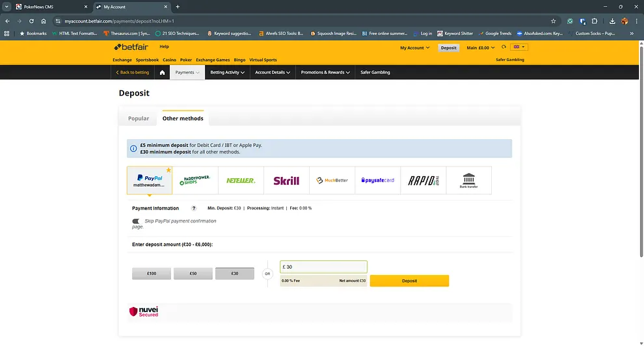Open the Help link in header
Screen dimensions: 644x346
pyautogui.click(x=165, y=47)
